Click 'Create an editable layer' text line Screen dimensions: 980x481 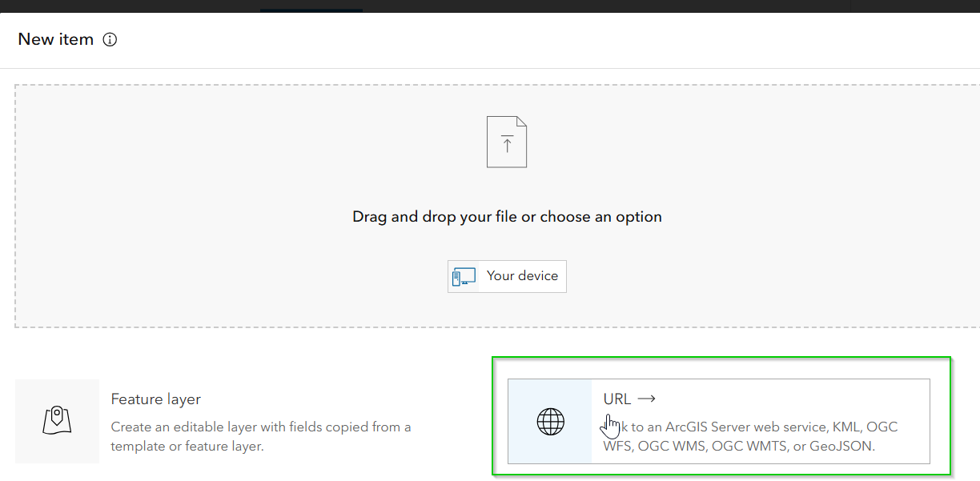[261, 427]
